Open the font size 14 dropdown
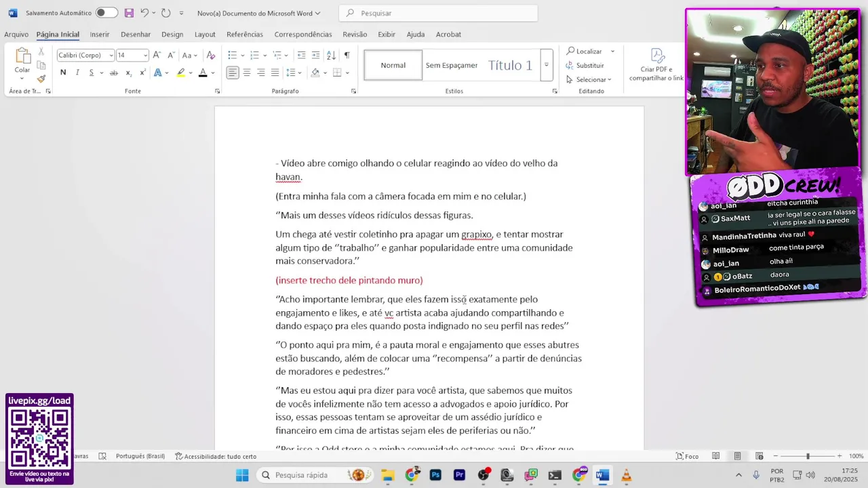Image resolution: width=868 pixels, height=488 pixels. 145,56
